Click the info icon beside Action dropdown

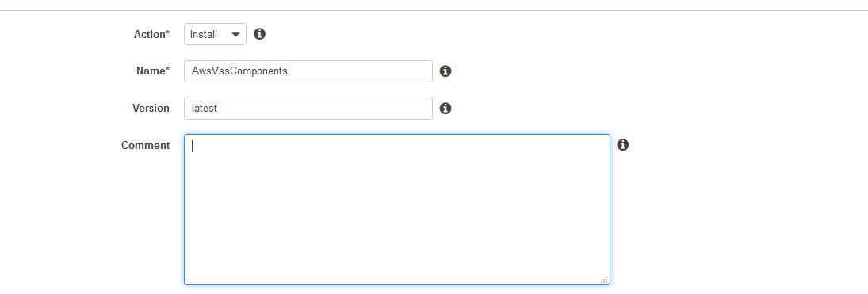point(260,34)
